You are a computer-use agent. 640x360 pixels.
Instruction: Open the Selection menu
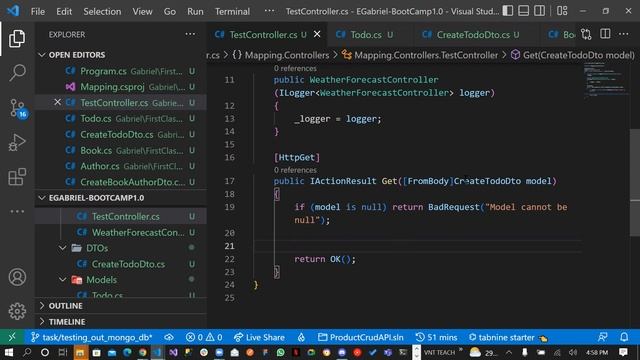click(x=102, y=11)
